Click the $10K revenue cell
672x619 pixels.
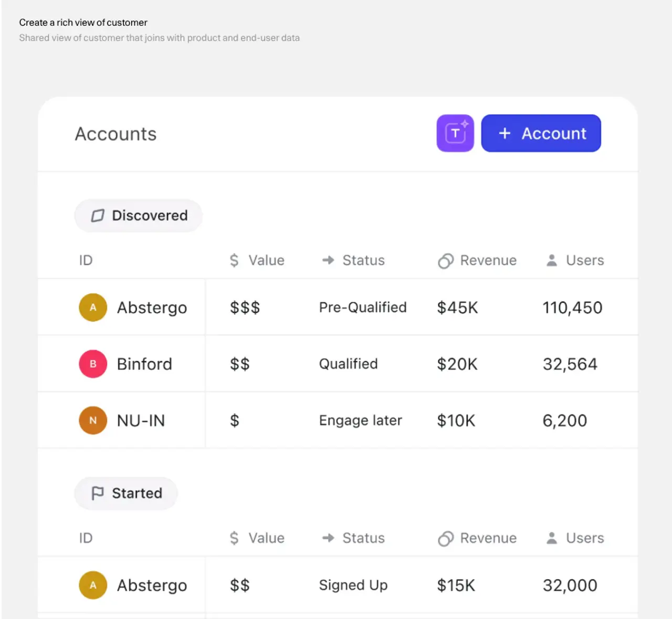click(x=456, y=421)
